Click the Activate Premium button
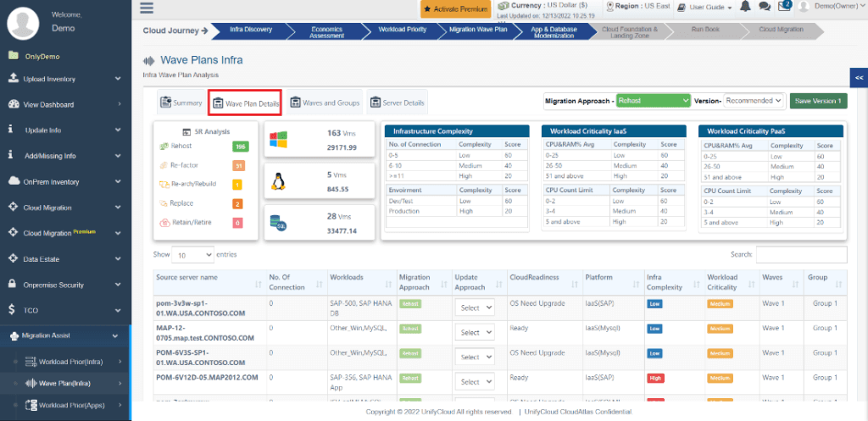The image size is (868, 421). pyautogui.click(x=455, y=8)
